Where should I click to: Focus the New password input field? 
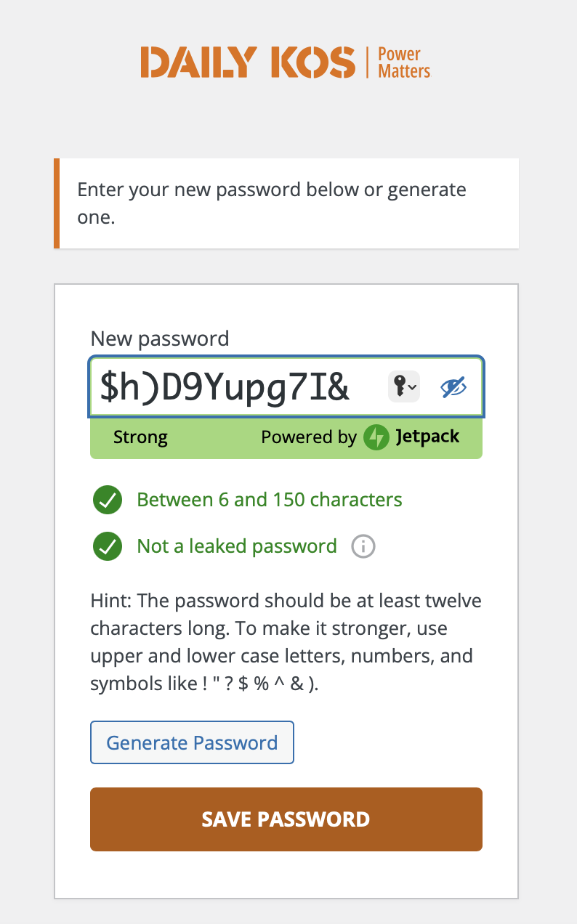(286, 387)
